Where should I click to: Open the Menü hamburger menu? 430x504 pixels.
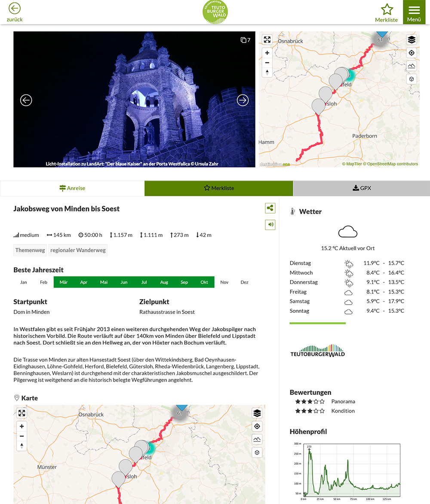tap(414, 12)
